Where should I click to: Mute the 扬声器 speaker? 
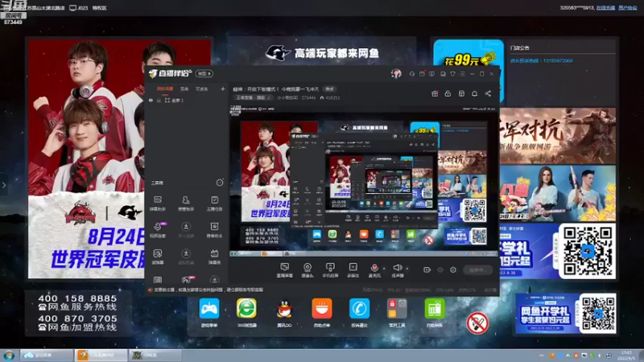[x=397, y=270]
